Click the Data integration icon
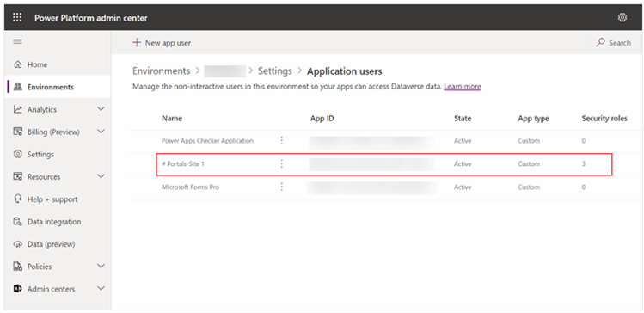 [x=18, y=222]
